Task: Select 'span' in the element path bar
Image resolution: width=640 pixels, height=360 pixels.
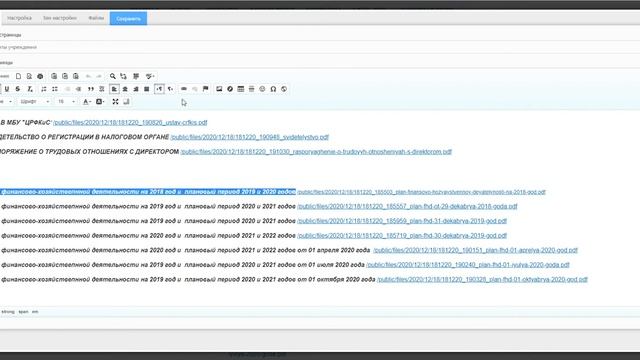Action: point(24,312)
